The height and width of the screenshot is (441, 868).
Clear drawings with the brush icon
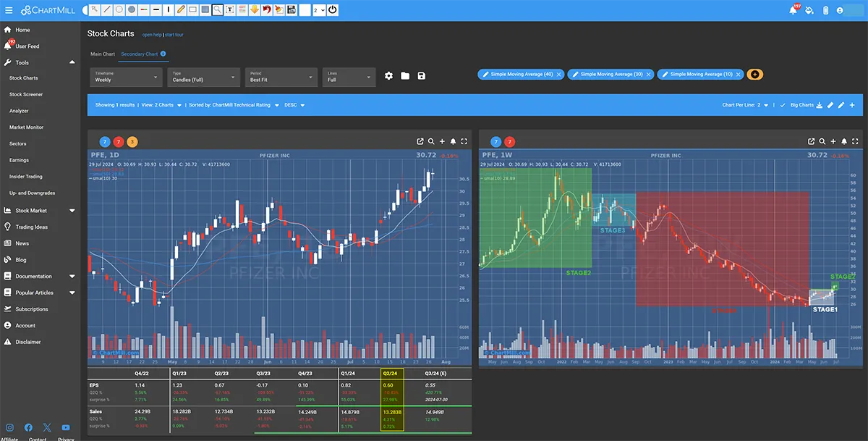[x=278, y=9]
